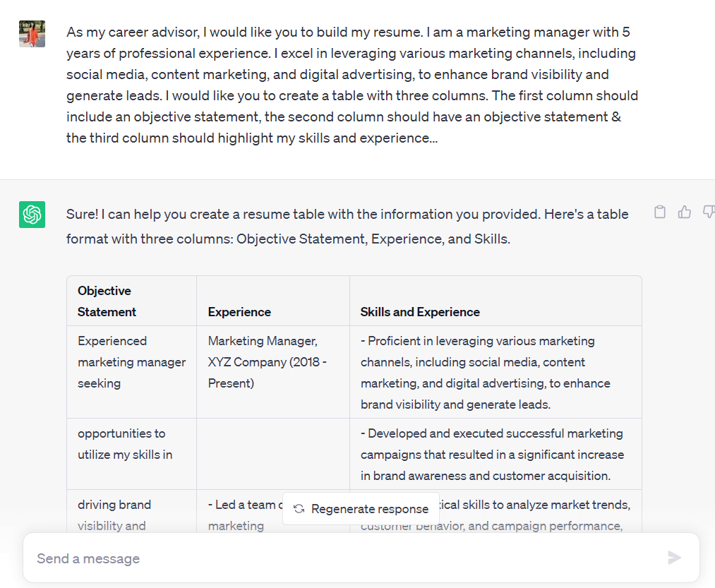The image size is (715, 588).
Task: Select the user profile avatar
Action: click(31, 33)
